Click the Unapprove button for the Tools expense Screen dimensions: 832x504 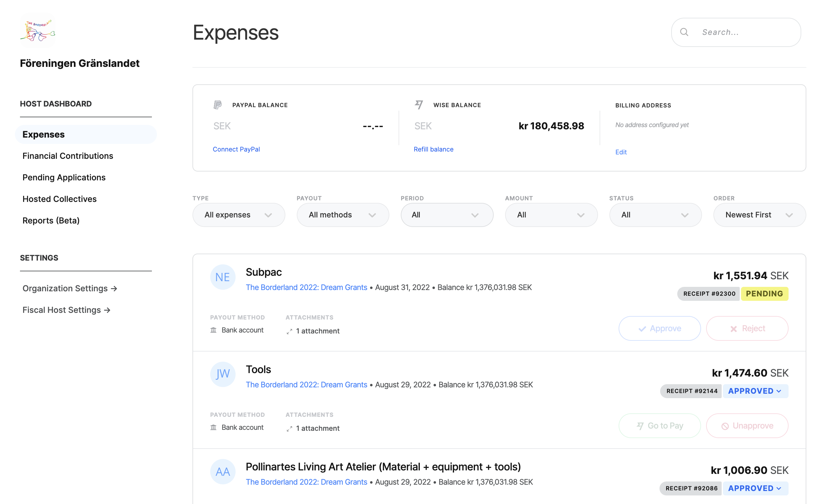pyautogui.click(x=747, y=426)
